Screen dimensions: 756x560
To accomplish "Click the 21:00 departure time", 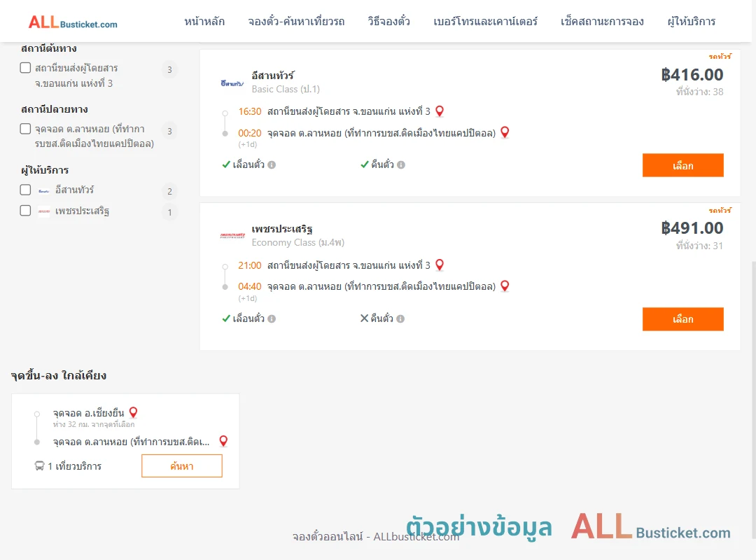I will (x=250, y=265).
